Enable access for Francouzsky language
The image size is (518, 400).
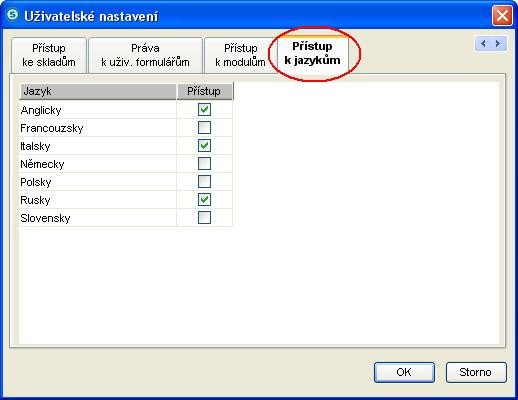204,127
